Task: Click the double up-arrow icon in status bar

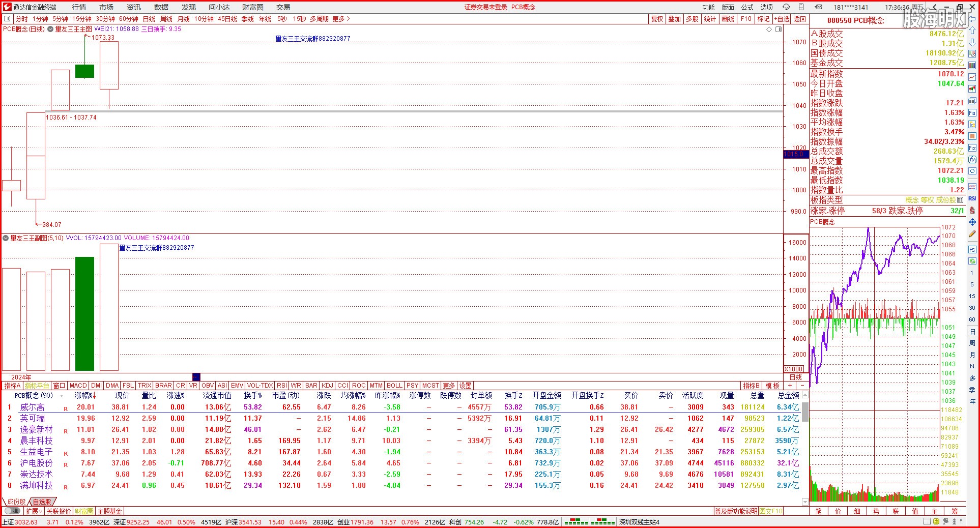Action: point(954,522)
